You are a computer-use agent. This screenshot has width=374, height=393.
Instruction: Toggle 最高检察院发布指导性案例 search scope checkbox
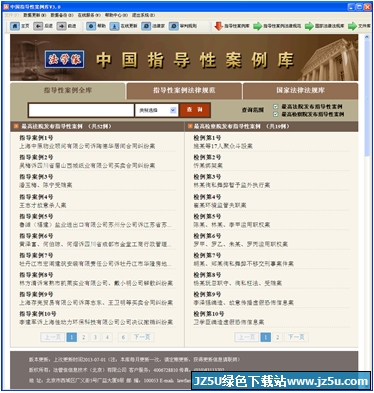coord(275,114)
